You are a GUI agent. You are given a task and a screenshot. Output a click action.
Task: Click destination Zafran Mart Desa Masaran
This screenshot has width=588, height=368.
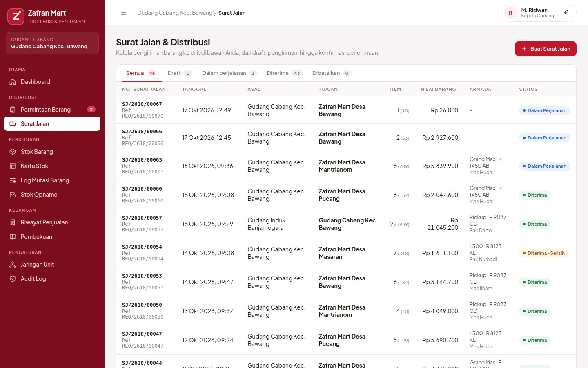[x=342, y=253]
